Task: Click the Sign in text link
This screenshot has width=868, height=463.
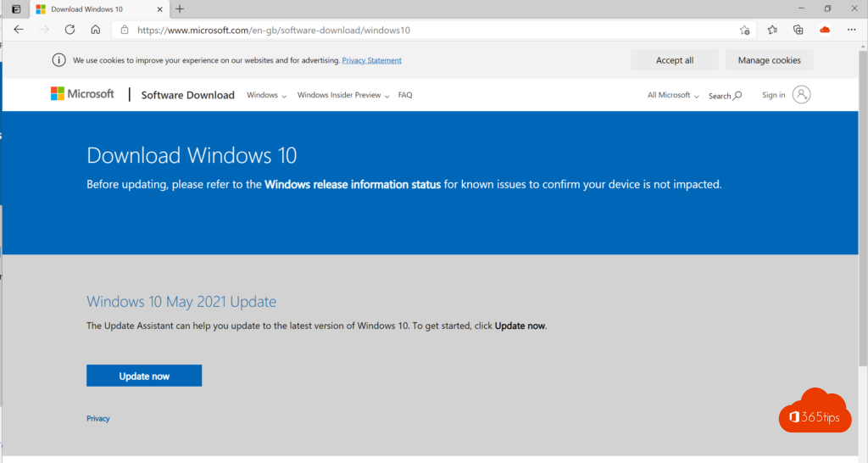Action: click(x=773, y=95)
